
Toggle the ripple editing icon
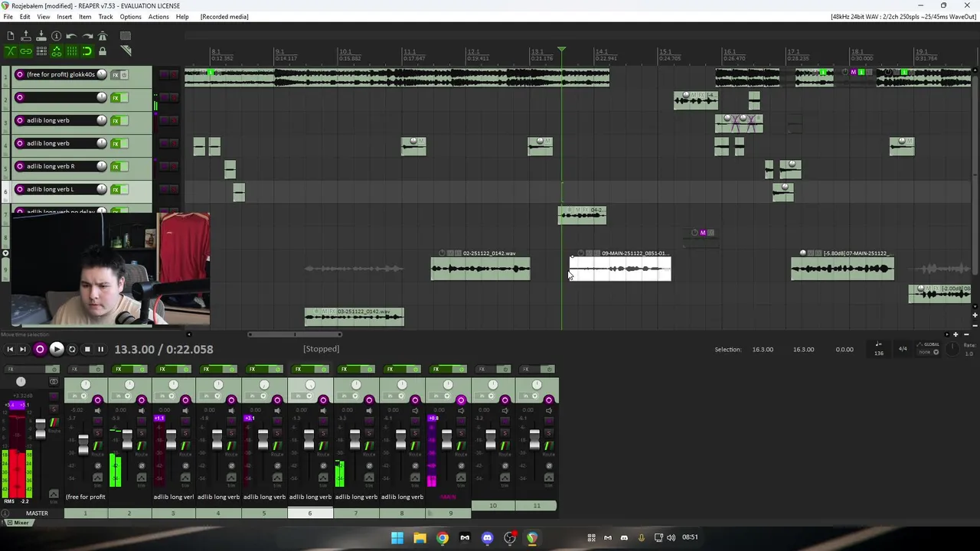[x=41, y=51]
